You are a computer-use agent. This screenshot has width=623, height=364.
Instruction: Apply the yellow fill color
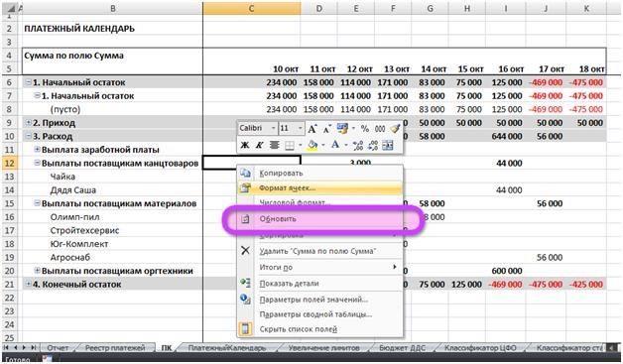click(x=312, y=145)
